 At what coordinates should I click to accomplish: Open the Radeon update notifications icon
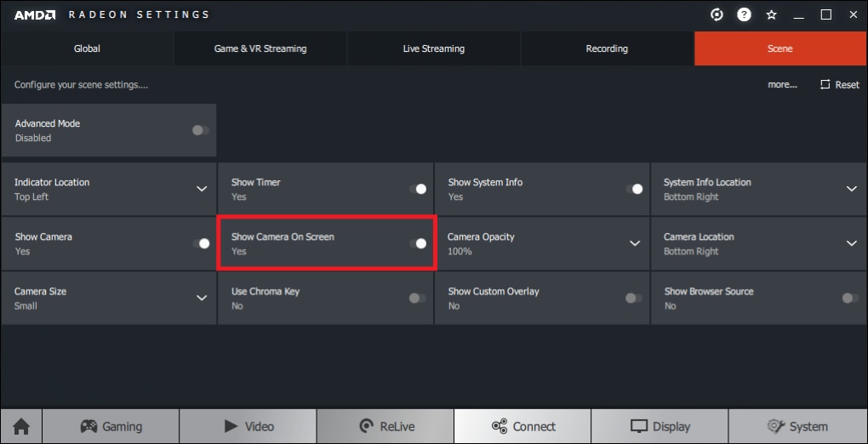(x=717, y=15)
